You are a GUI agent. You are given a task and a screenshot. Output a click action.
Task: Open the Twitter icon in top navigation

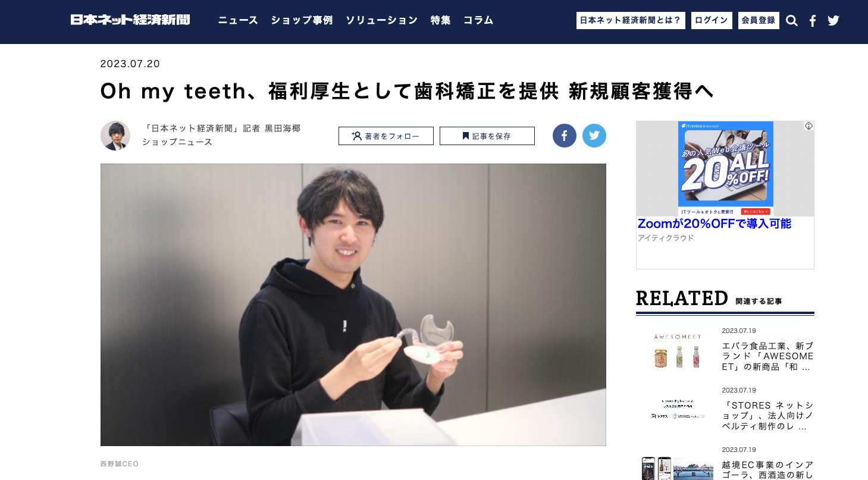click(833, 21)
